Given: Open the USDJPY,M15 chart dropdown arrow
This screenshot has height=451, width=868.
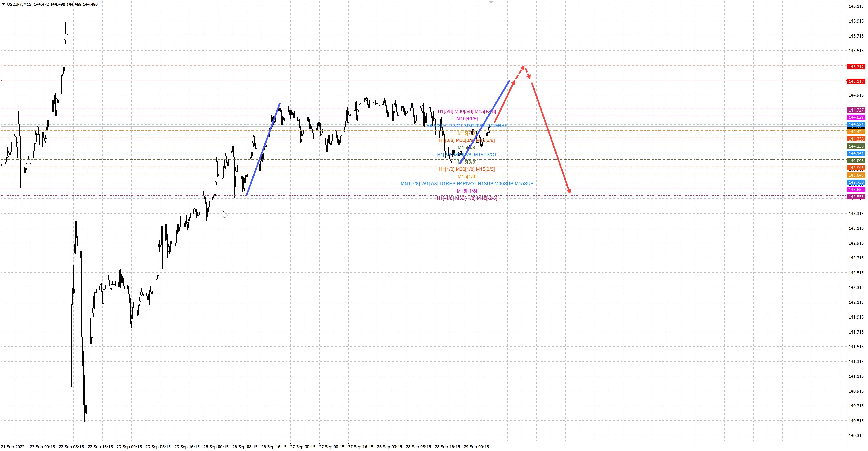Looking at the screenshot, I should tap(3, 4).
